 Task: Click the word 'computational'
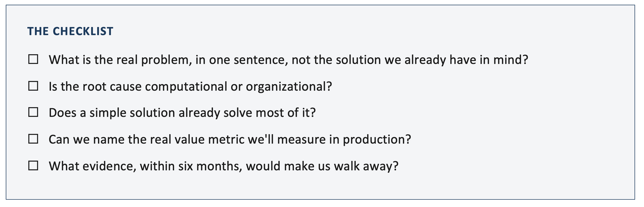186,87
